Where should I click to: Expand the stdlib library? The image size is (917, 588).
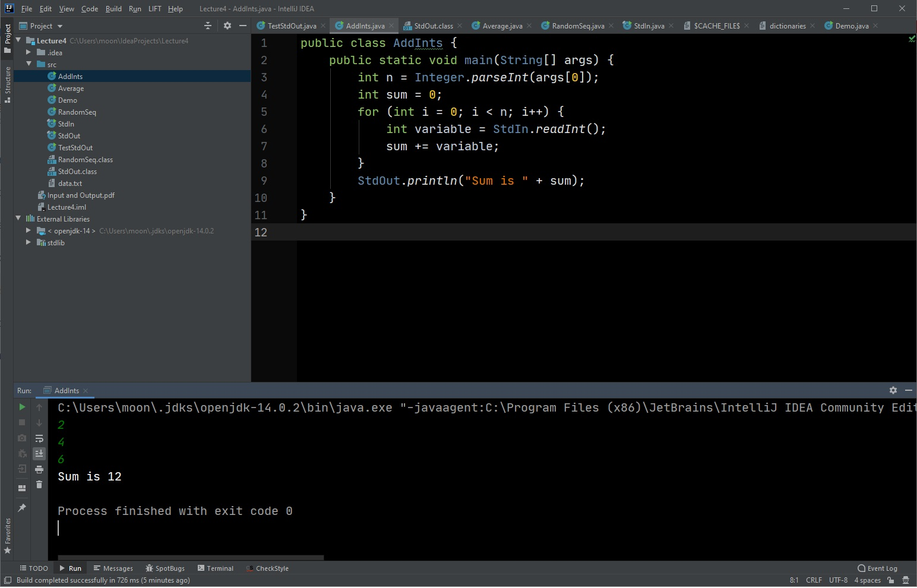coord(28,242)
